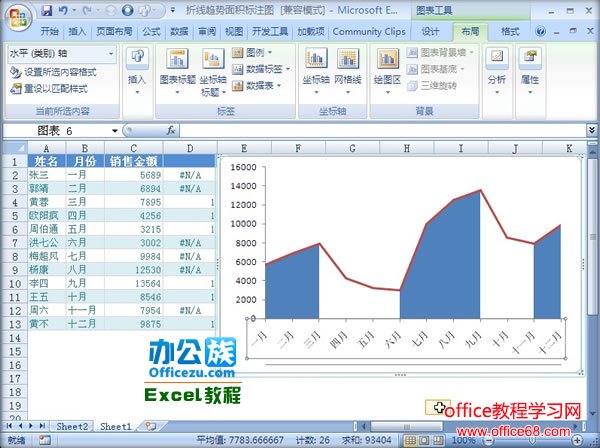
Task: Click the View (视图) tab
Action: click(x=234, y=31)
